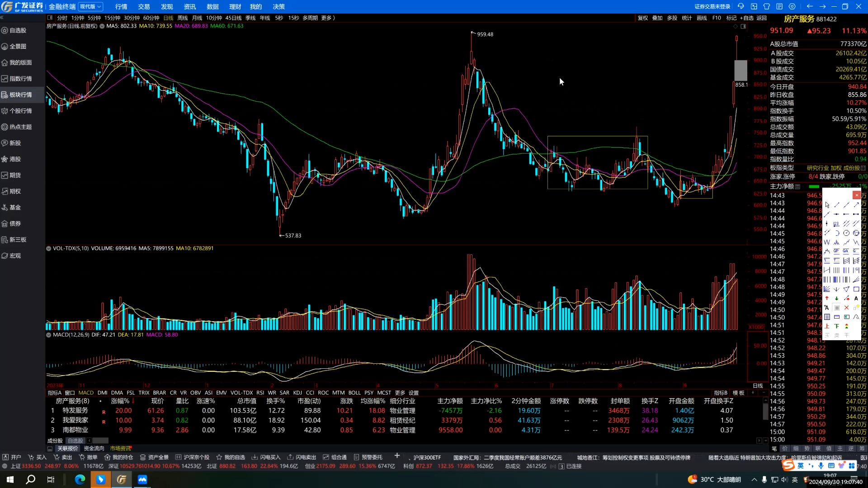
Task: Select the circle drawing tool in palette
Action: [x=846, y=233]
